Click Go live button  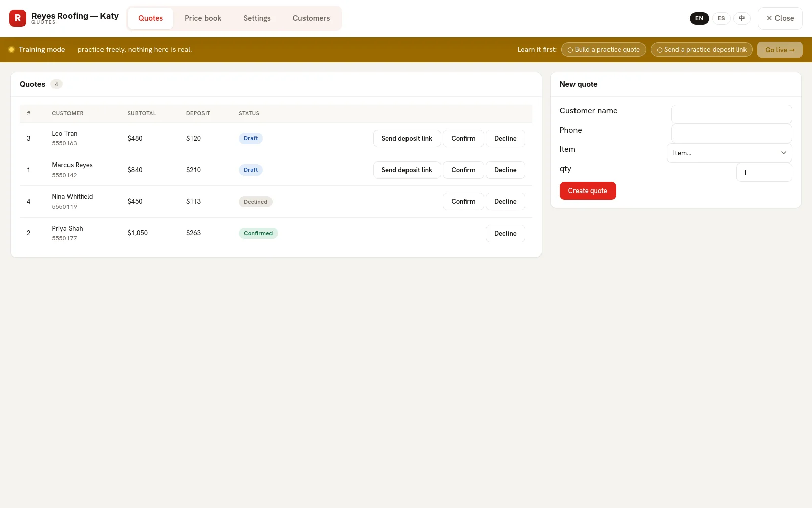[780, 50]
